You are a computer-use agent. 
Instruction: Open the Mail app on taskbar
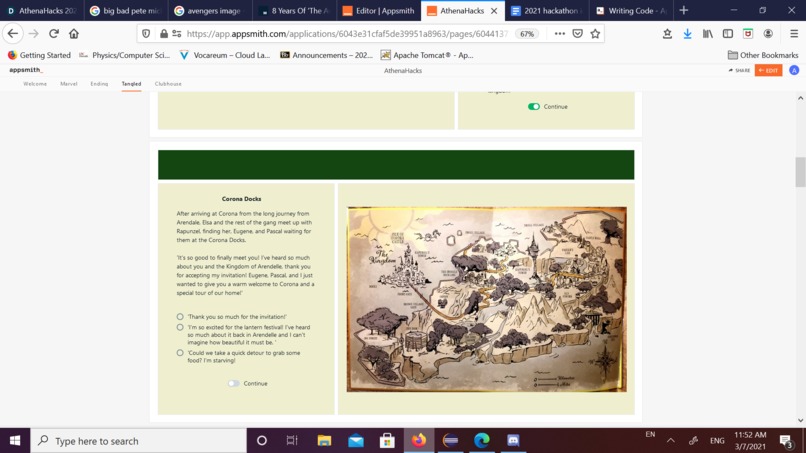coord(356,441)
